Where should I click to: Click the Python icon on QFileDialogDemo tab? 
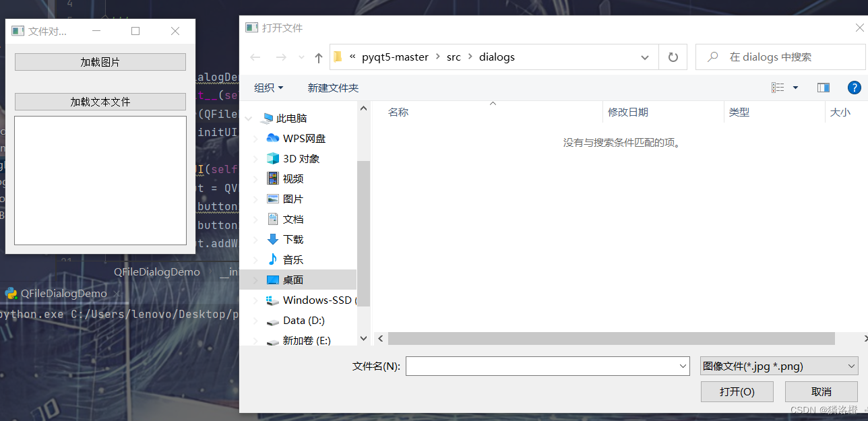pos(11,293)
